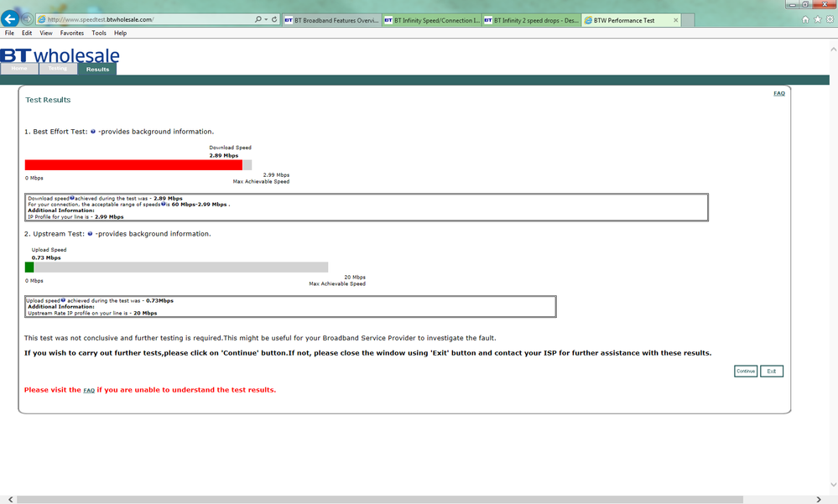Open the address bar dropdown arrow
838x504 pixels.
[x=266, y=19]
